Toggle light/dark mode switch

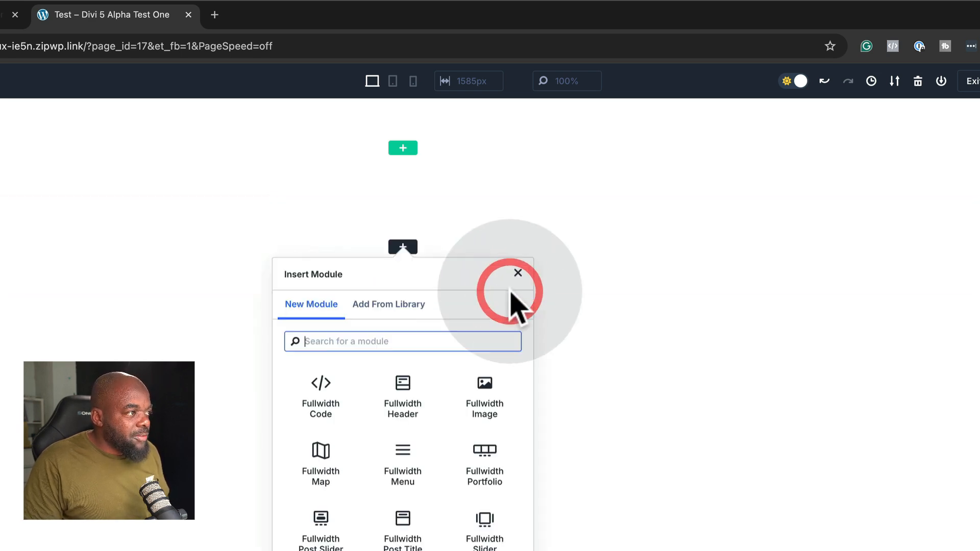794,81
